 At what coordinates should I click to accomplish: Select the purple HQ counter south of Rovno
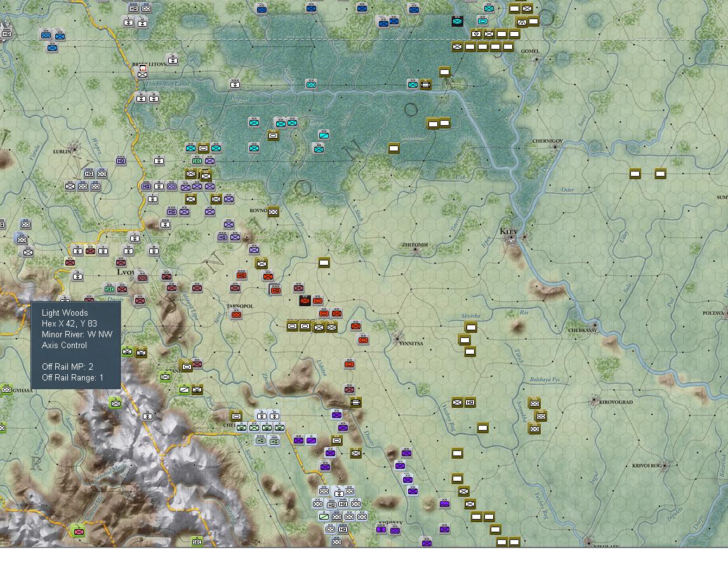pyautogui.click(x=222, y=237)
